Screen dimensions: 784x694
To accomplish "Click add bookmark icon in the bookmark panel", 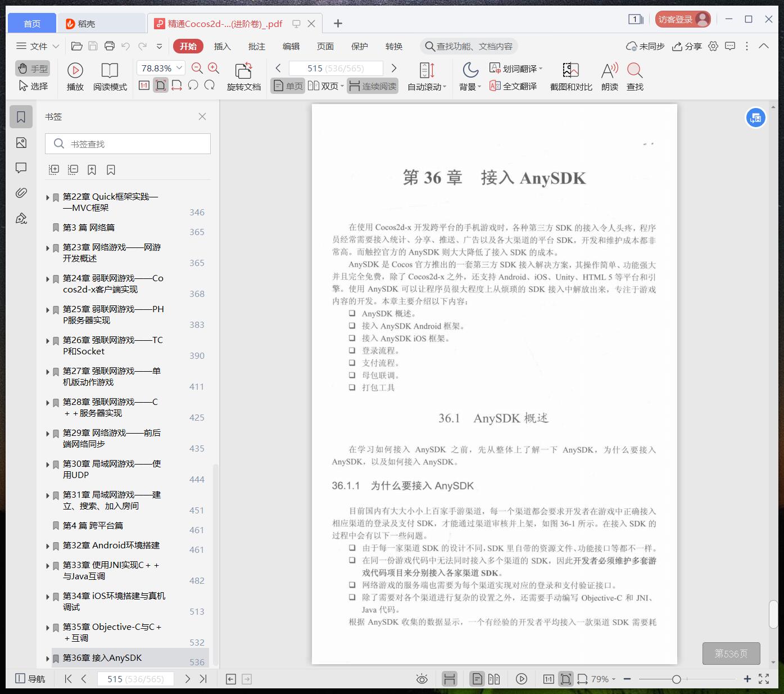I will pyautogui.click(x=92, y=169).
